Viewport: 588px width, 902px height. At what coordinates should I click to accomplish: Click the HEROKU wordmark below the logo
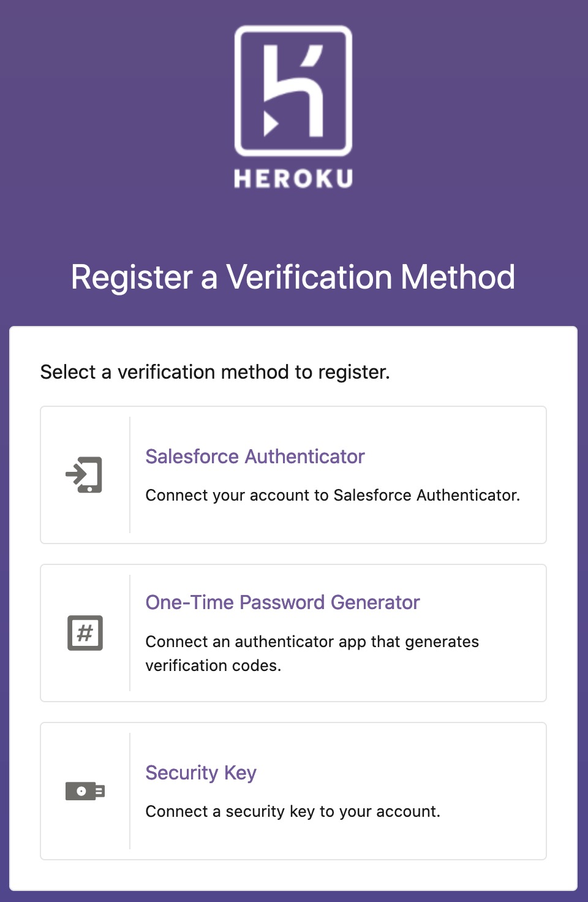tap(293, 178)
